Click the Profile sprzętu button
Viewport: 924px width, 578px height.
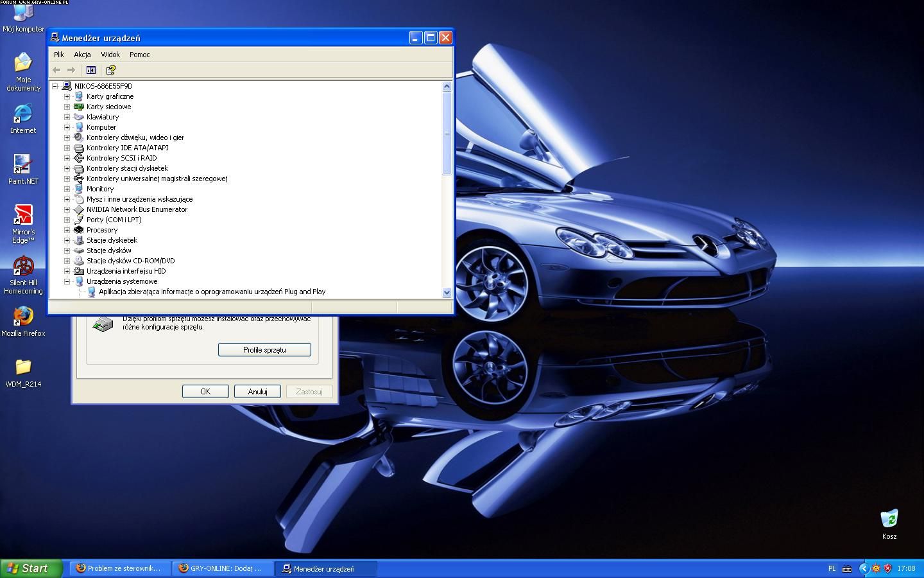pos(264,350)
